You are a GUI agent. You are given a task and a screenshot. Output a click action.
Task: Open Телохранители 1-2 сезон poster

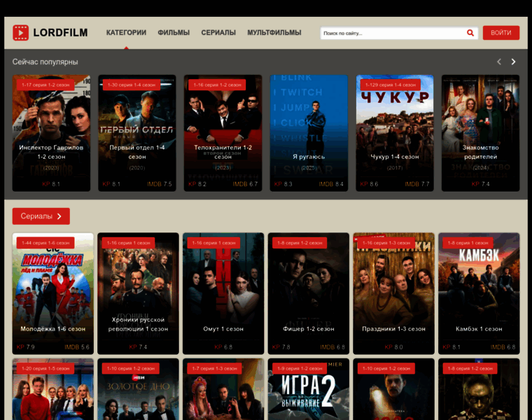coord(223,133)
